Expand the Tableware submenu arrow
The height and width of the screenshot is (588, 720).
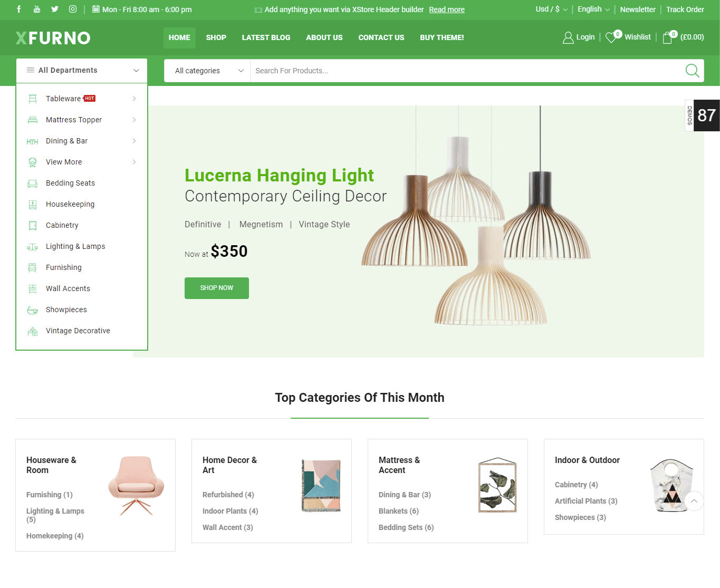[x=134, y=99]
